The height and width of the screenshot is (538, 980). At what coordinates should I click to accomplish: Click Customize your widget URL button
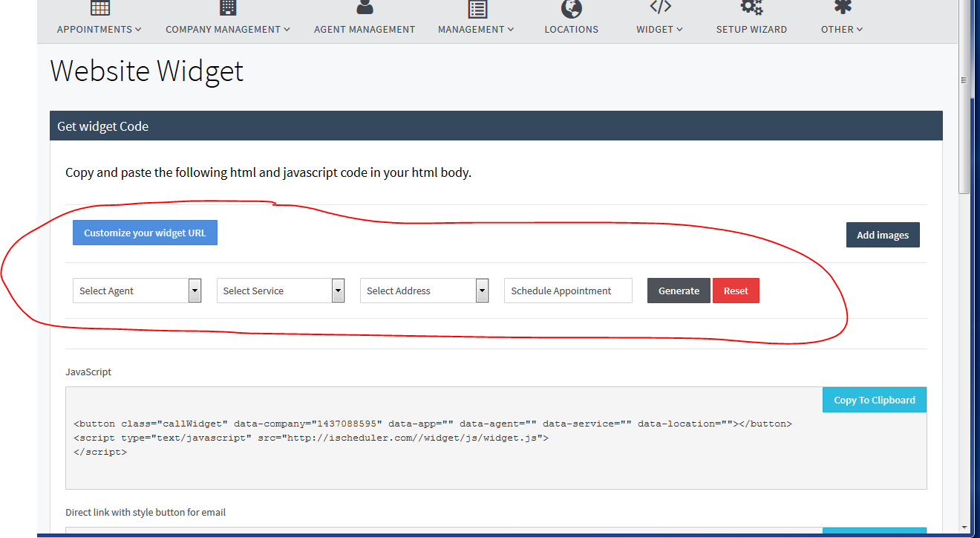coord(145,233)
